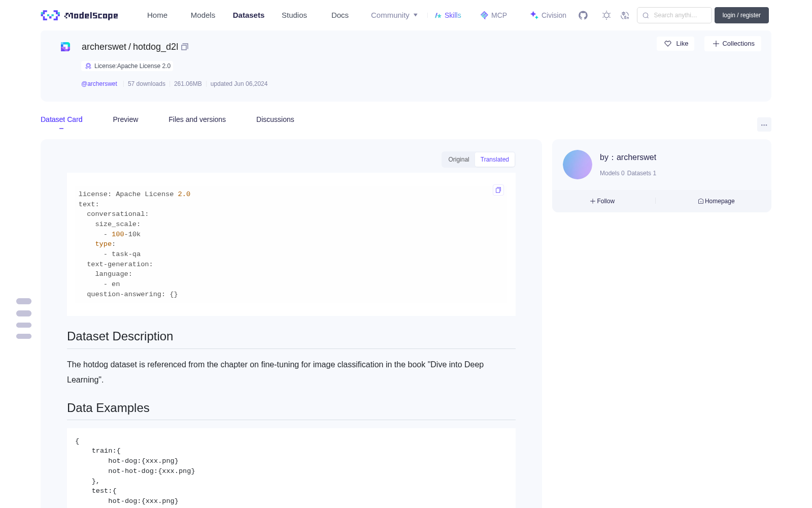Open the Studios nav item
Image resolution: width=812 pixels, height=508 pixels.
[x=294, y=15]
